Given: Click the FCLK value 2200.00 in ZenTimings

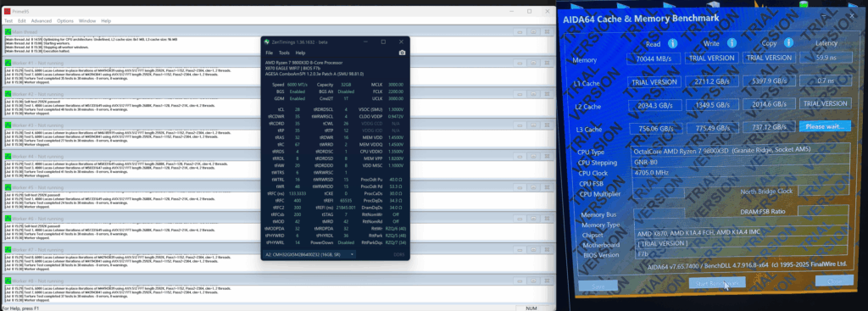Looking at the screenshot, I should pyautogui.click(x=395, y=92).
